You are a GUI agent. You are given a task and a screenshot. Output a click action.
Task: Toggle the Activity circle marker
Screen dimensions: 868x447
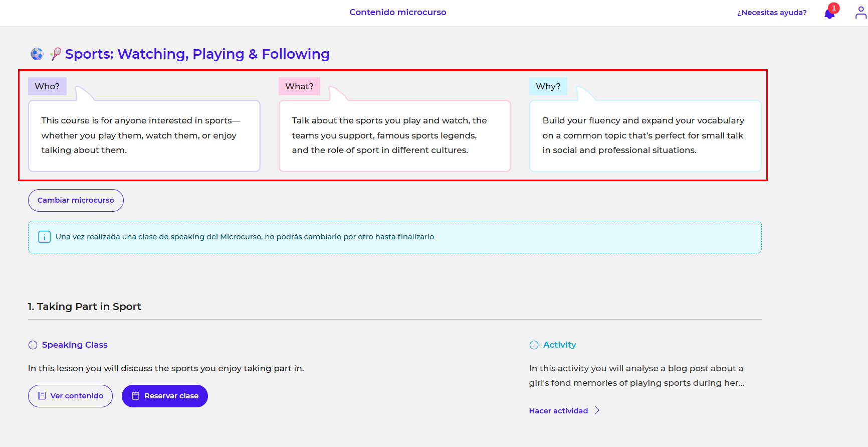pos(534,345)
